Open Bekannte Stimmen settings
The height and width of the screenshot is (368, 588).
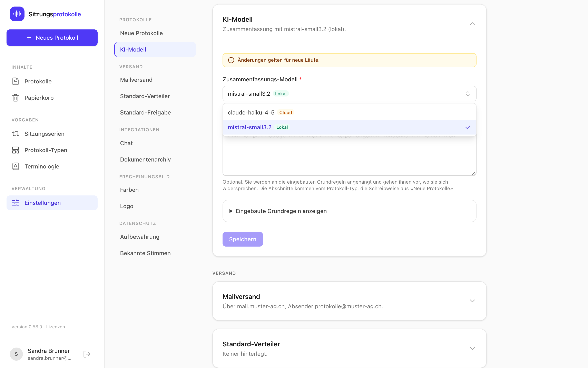[x=155, y=253]
